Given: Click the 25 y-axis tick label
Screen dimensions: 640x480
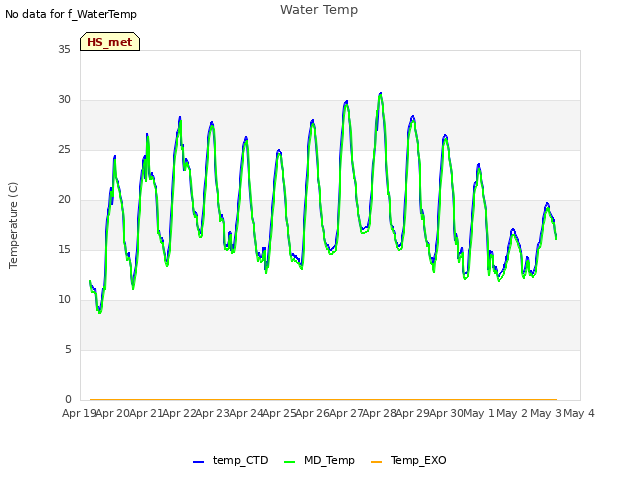Looking at the screenshot, I should point(64,149).
